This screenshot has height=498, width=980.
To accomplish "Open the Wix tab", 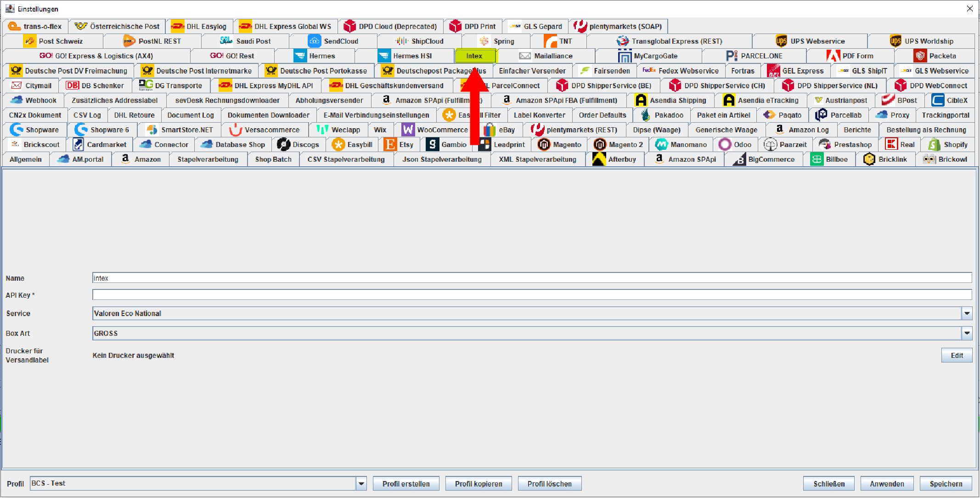I will [380, 130].
